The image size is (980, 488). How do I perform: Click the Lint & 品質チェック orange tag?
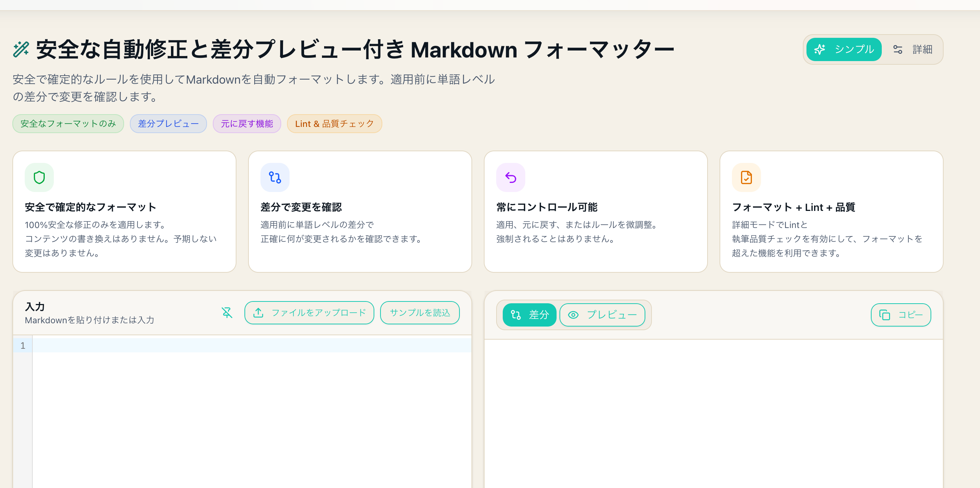coord(334,124)
